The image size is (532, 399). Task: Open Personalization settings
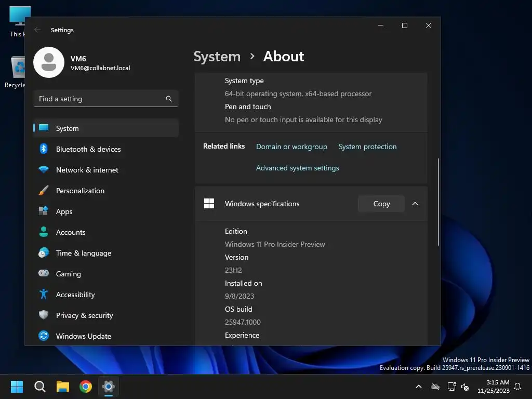point(106,191)
